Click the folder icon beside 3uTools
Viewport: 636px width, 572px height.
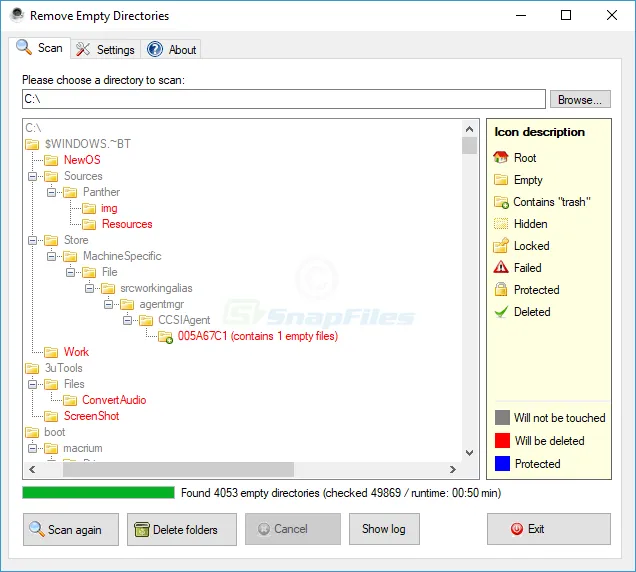[32, 368]
